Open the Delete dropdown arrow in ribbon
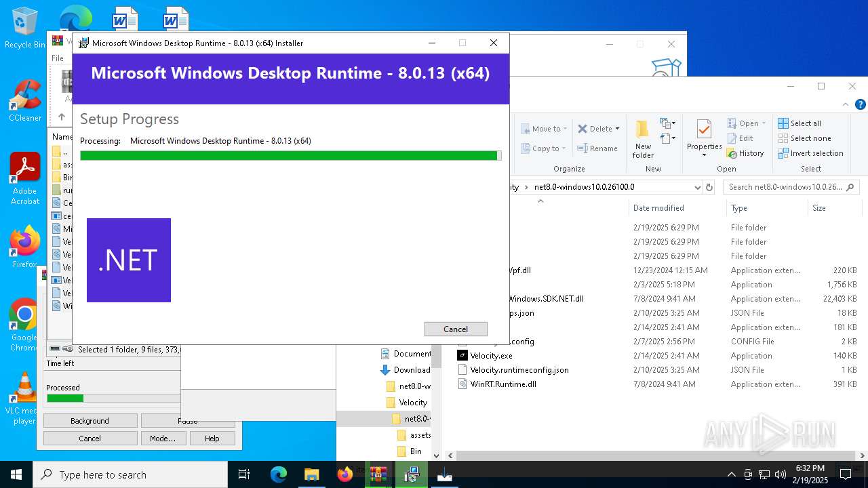Viewport: 868px width, 488px height. pyautogui.click(x=617, y=129)
